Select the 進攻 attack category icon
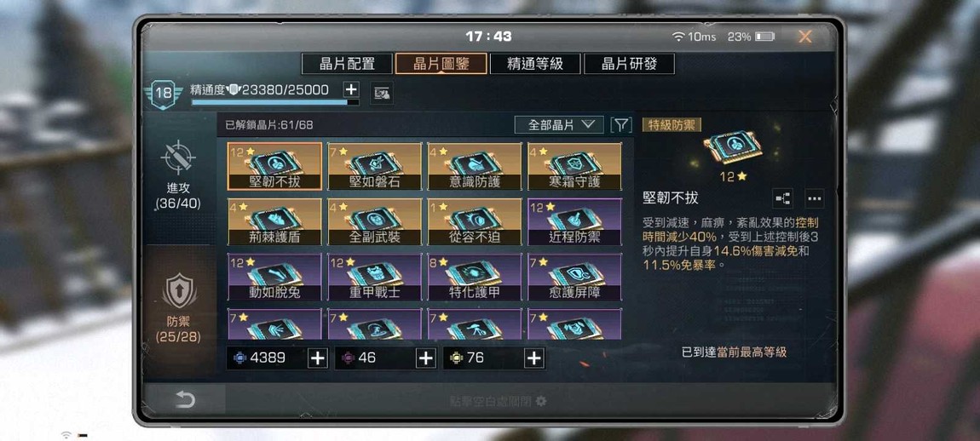This screenshot has height=441, width=980. pos(178,157)
